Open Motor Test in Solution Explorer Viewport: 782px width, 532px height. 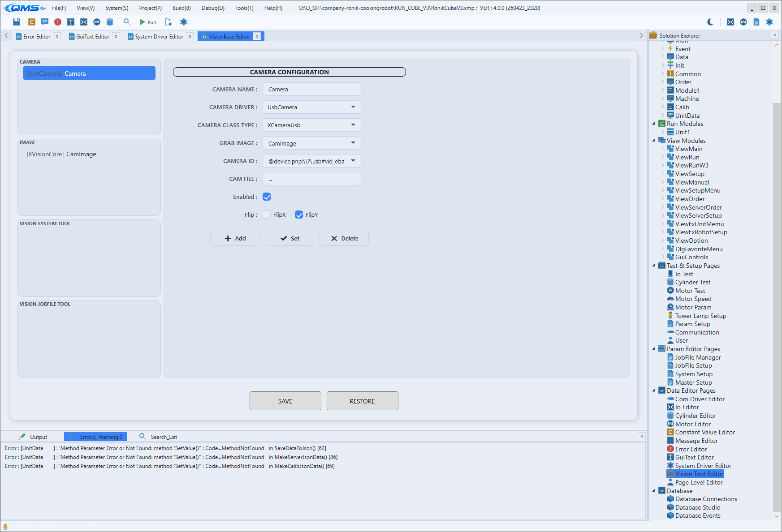click(690, 291)
